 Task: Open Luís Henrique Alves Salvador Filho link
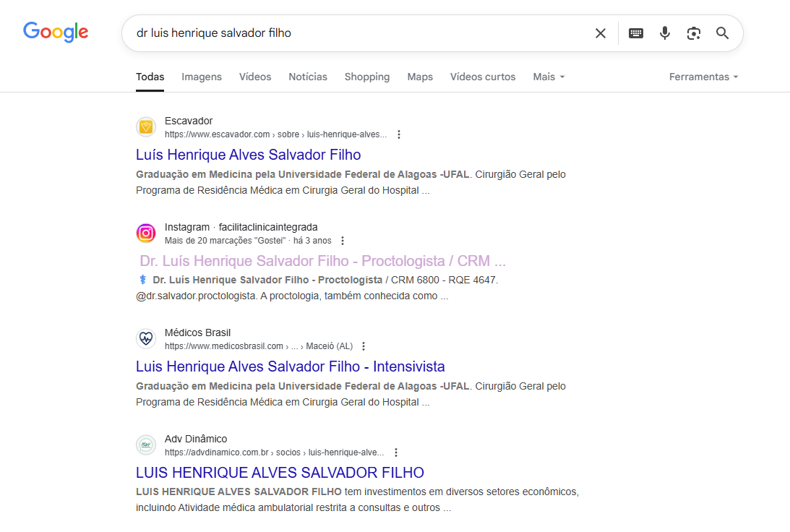pos(249,155)
